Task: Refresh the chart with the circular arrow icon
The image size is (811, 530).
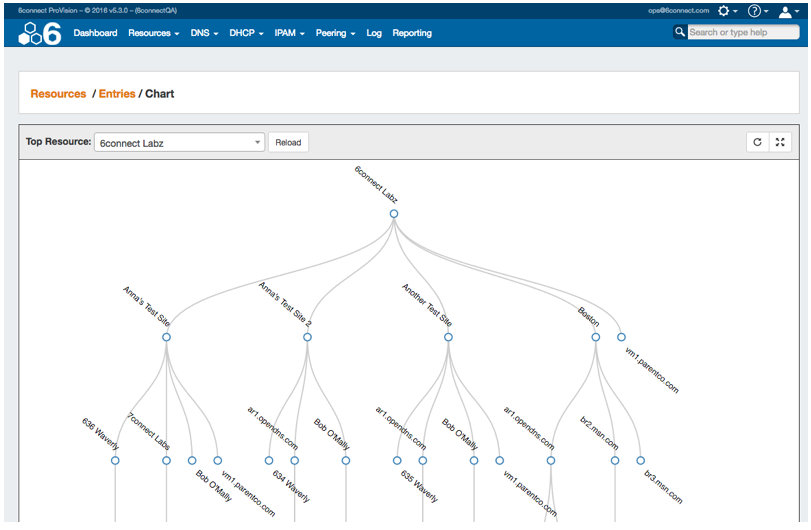Action: point(757,142)
